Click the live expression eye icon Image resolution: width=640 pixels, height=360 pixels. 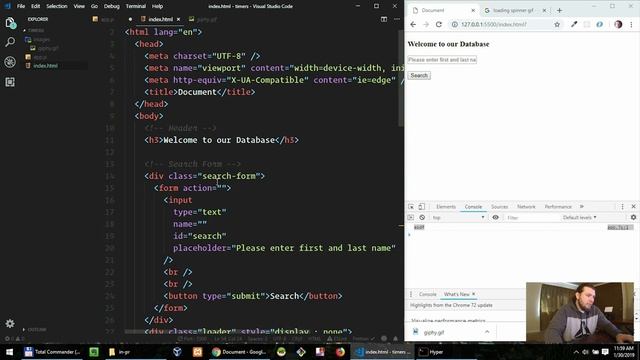point(496,218)
